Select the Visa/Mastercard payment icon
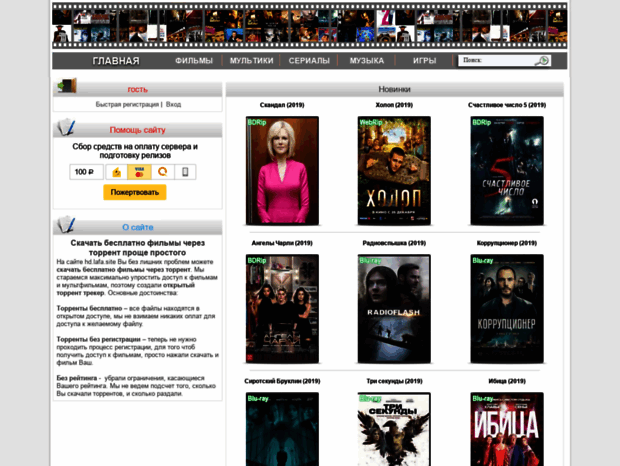Screen dimensions: 620x466 click(x=139, y=172)
